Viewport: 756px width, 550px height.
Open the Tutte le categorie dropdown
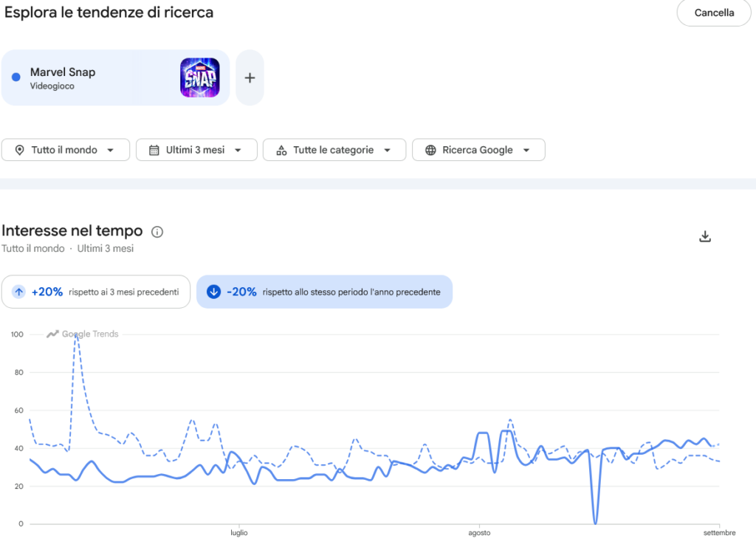coord(334,150)
